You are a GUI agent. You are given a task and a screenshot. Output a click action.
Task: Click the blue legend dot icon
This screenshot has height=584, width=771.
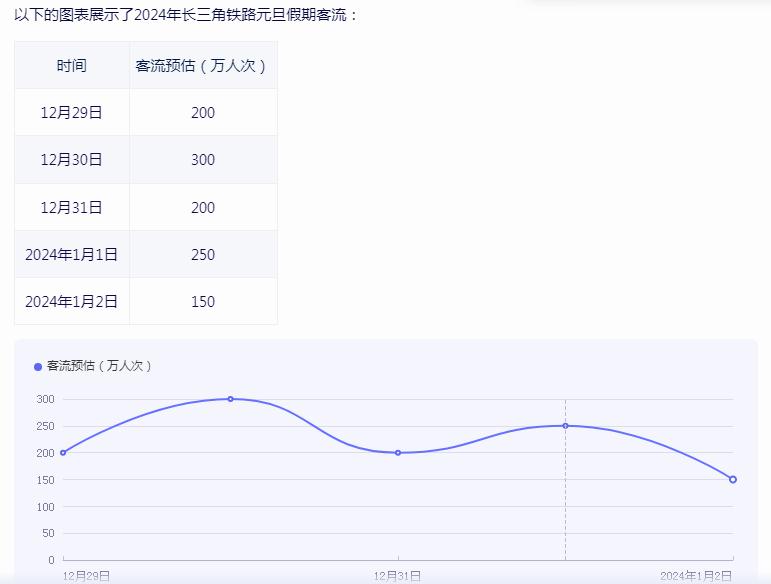point(38,367)
